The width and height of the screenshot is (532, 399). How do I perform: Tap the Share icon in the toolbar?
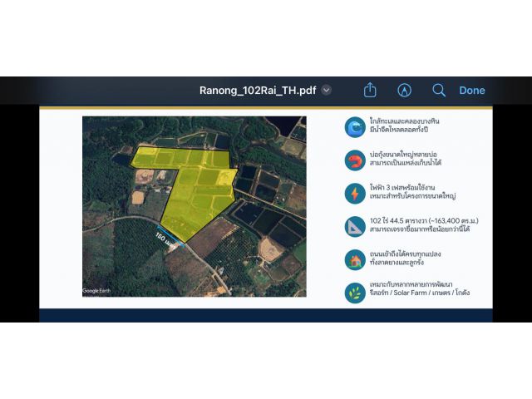(x=370, y=91)
